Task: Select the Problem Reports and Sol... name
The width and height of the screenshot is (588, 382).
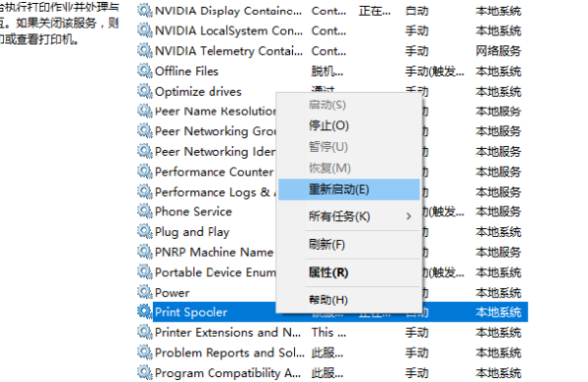Action: [x=229, y=353]
